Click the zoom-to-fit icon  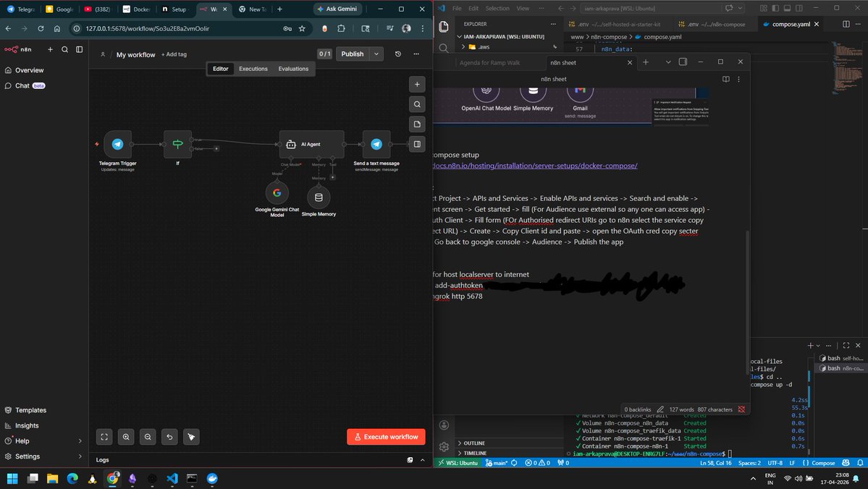tap(104, 437)
